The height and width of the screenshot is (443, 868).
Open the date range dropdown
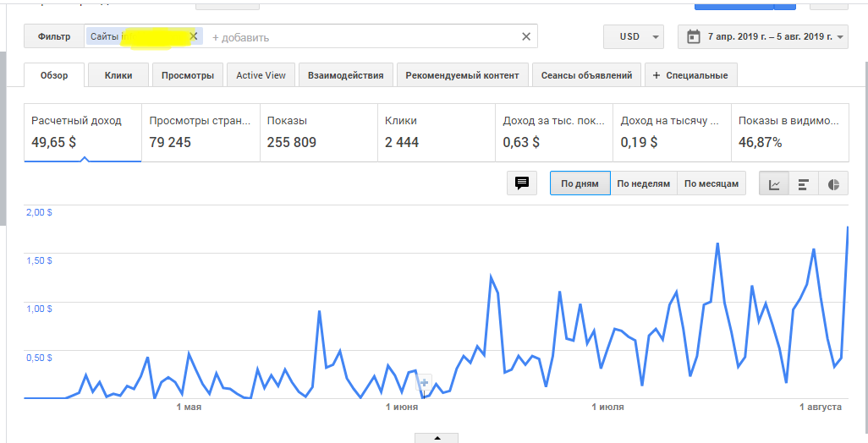(763, 37)
